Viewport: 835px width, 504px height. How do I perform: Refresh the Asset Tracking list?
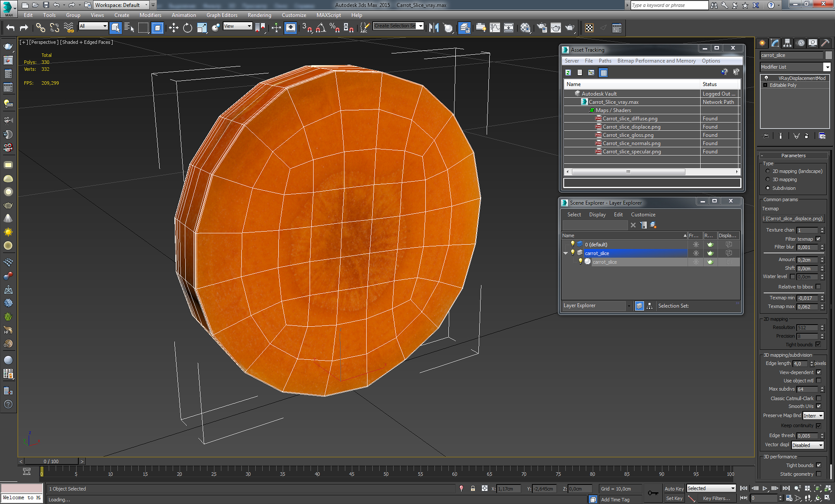click(x=568, y=73)
